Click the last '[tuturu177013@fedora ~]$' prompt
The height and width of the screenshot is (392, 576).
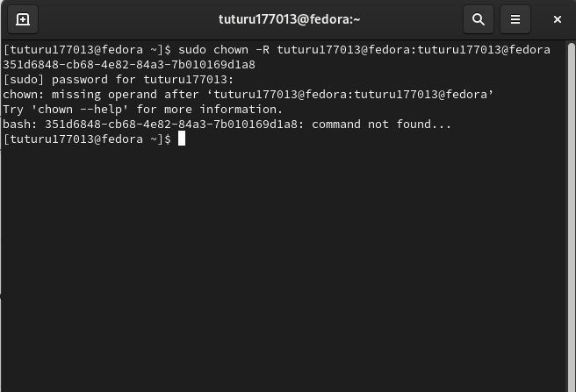pos(87,139)
